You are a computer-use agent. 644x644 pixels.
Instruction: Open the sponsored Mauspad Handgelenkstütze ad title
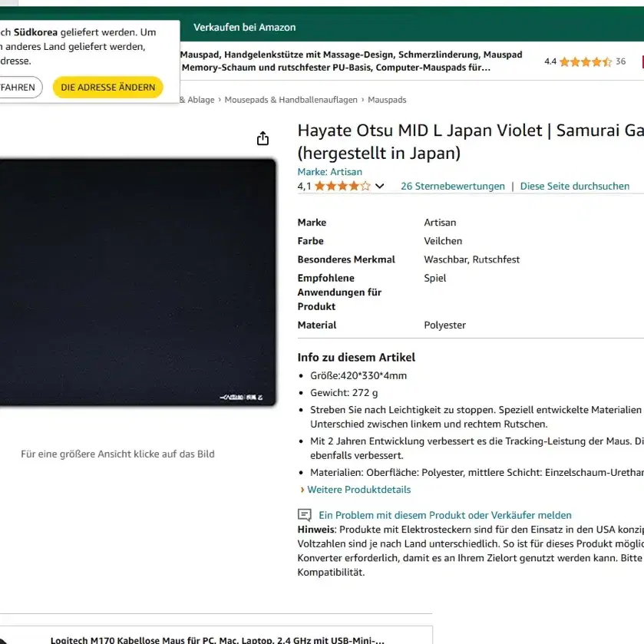tap(351, 61)
